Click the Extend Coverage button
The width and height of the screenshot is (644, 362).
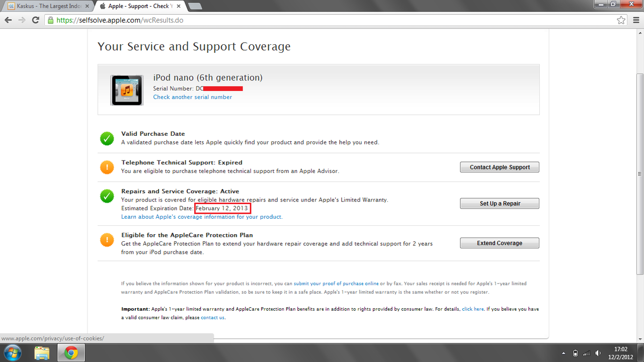[500, 243]
